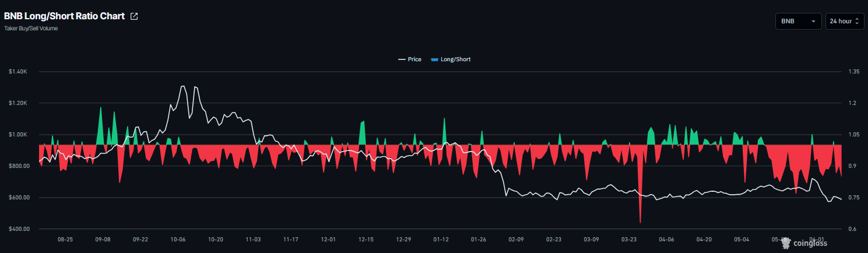Open the chart's external link icon
Image resolution: width=868 pixels, height=253 pixels.
(x=134, y=16)
